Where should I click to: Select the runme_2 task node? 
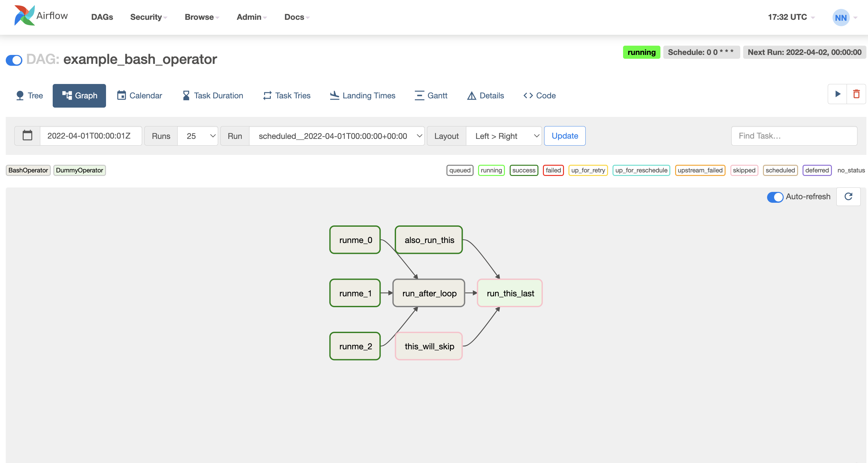(355, 346)
